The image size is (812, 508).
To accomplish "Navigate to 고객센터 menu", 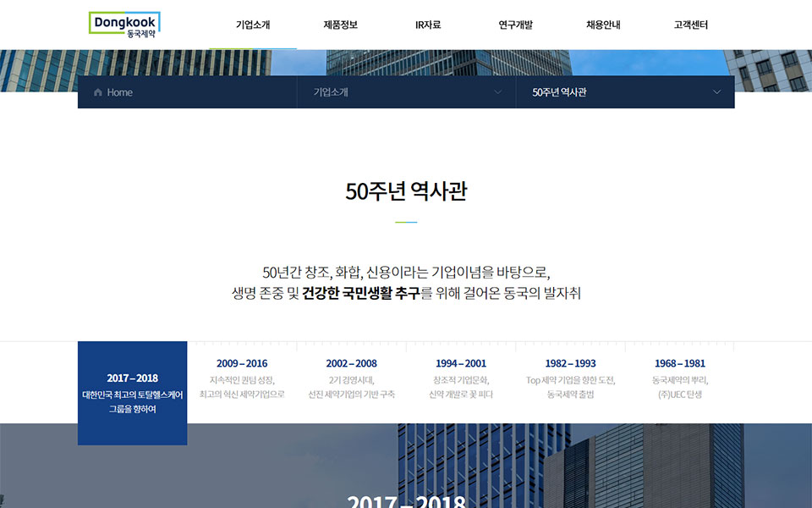I will click(690, 25).
